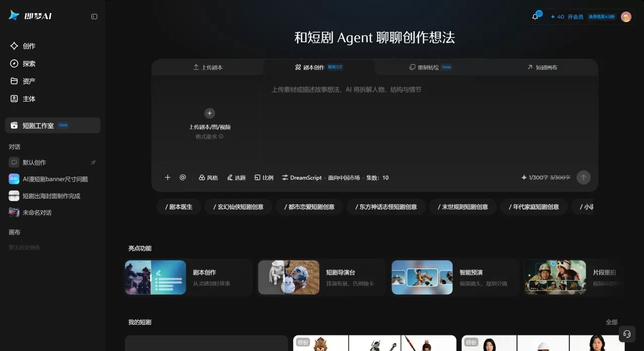The height and width of the screenshot is (351, 644).
Task: Open the 选题 topic selector
Action: click(236, 178)
